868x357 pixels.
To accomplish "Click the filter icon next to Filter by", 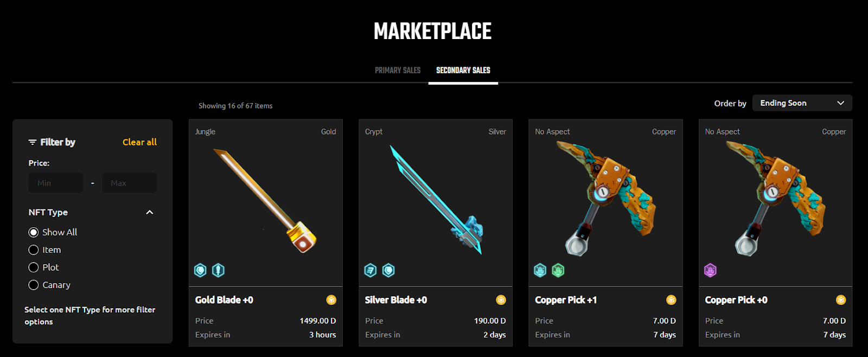I will pyautogui.click(x=33, y=142).
